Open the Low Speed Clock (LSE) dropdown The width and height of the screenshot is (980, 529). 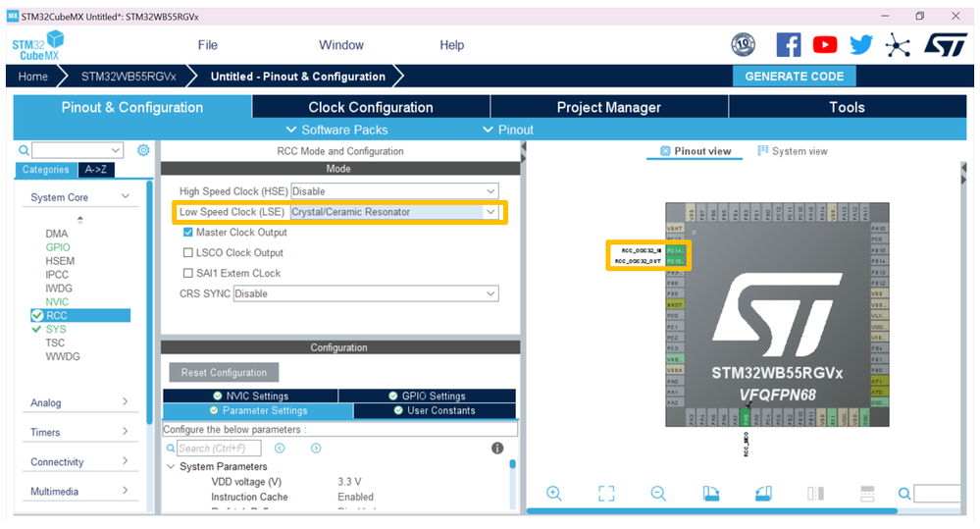pos(394,212)
